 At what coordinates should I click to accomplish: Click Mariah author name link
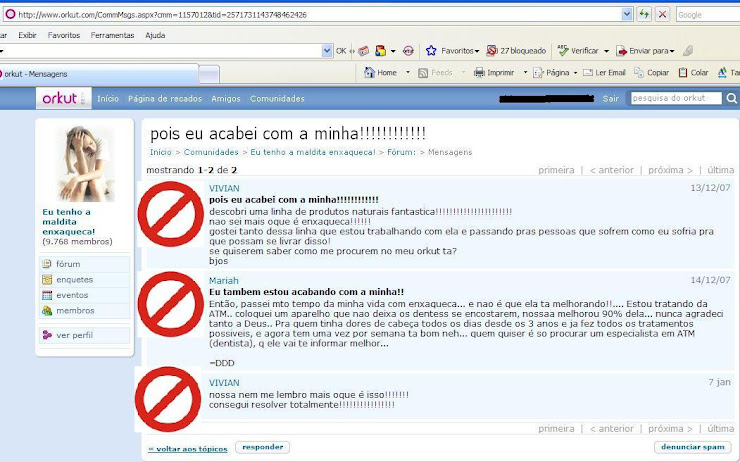pos(224,280)
